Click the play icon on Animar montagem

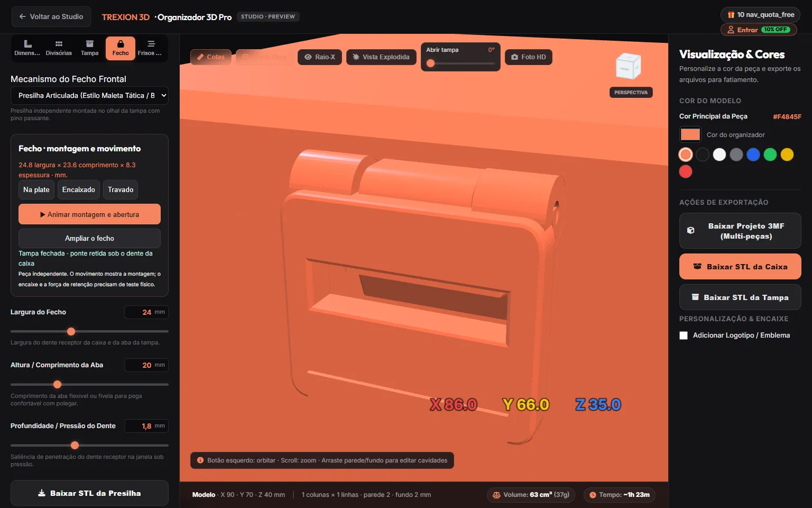click(x=43, y=215)
